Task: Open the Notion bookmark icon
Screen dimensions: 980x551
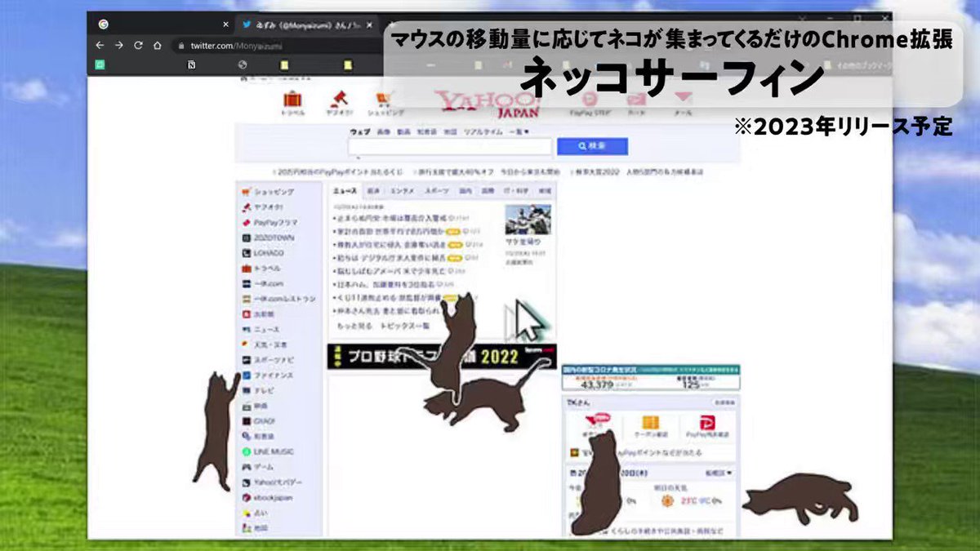Action: point(191,64)
